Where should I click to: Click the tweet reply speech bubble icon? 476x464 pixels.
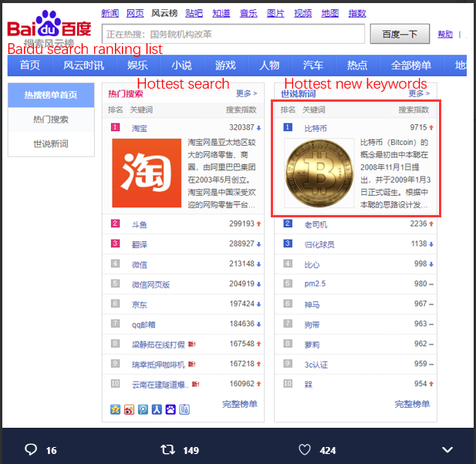coord(31,449)
